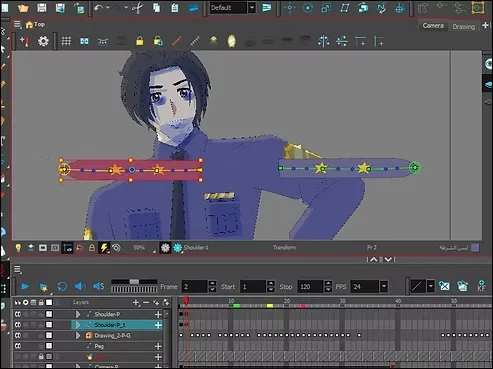
Task: Click the yellow marker on timeline ruler
Action: click(270, 306)
